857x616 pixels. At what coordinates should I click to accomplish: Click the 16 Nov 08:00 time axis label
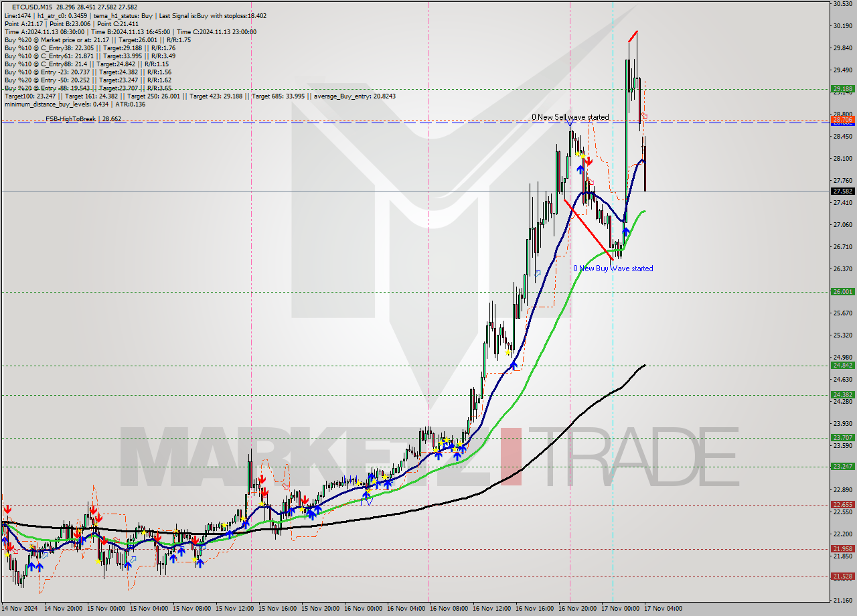451,609
